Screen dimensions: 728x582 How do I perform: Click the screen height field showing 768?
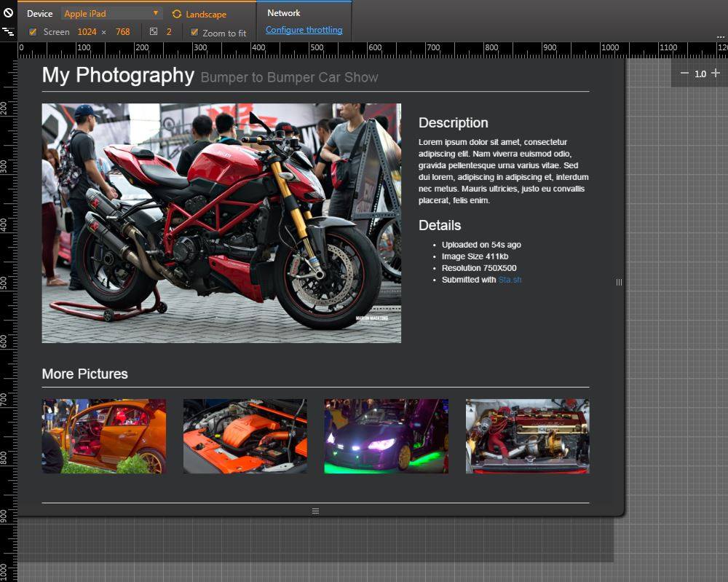[122, 32]
